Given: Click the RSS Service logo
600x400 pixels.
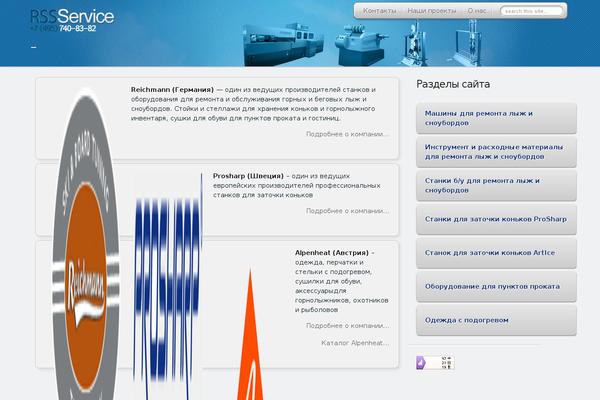Looking at the screenshot, I should coord(72,16).
